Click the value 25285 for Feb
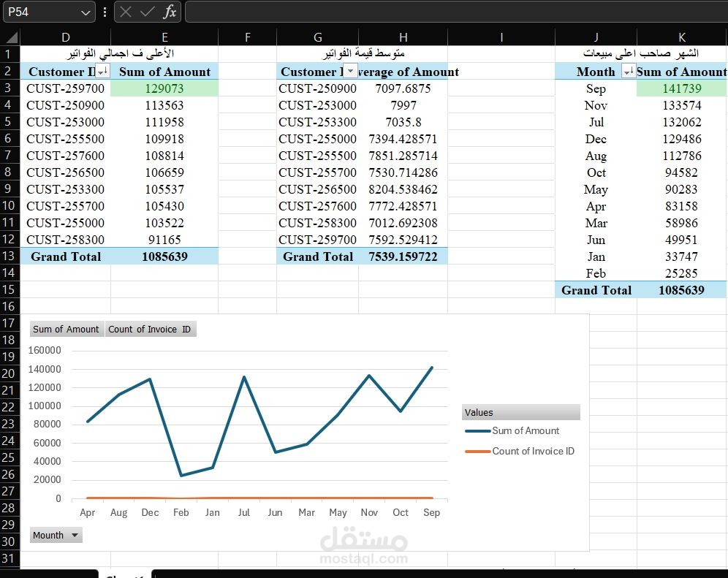Image resolution: width=728 pixels, height=578 pixels. (x=681, y=273)
